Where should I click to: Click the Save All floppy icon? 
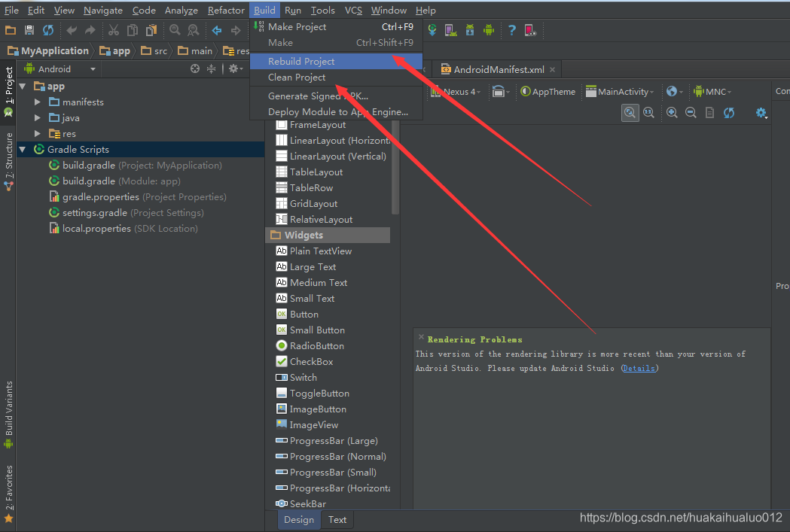point(29,30)
